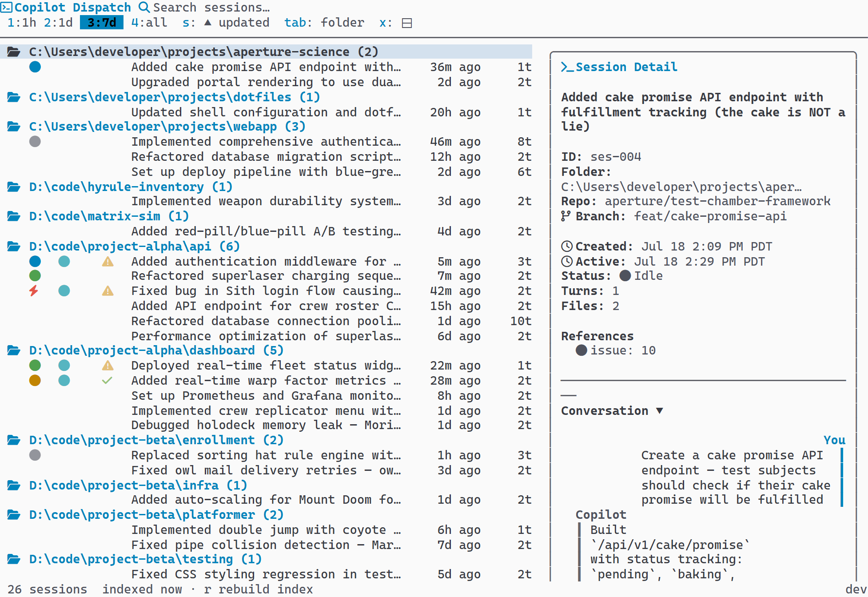Click the project-beta\testing folder icon

14,559
